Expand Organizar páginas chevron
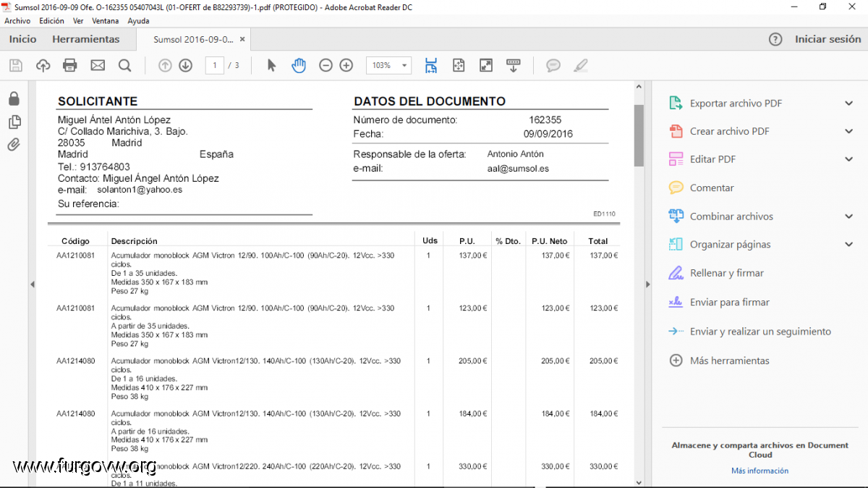This screenshot has height=488, width=868. pyautogui.click(x=849, y=245)
